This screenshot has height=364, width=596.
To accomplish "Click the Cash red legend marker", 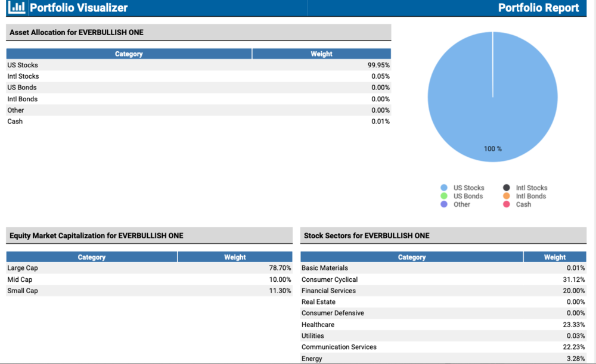I will point(507,204).
